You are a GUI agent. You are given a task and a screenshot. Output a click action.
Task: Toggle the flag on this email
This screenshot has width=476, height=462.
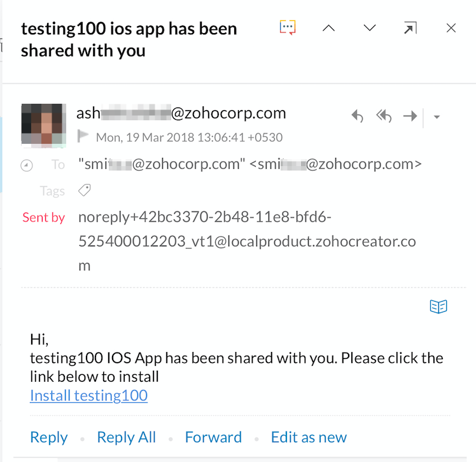click(83, 136)
